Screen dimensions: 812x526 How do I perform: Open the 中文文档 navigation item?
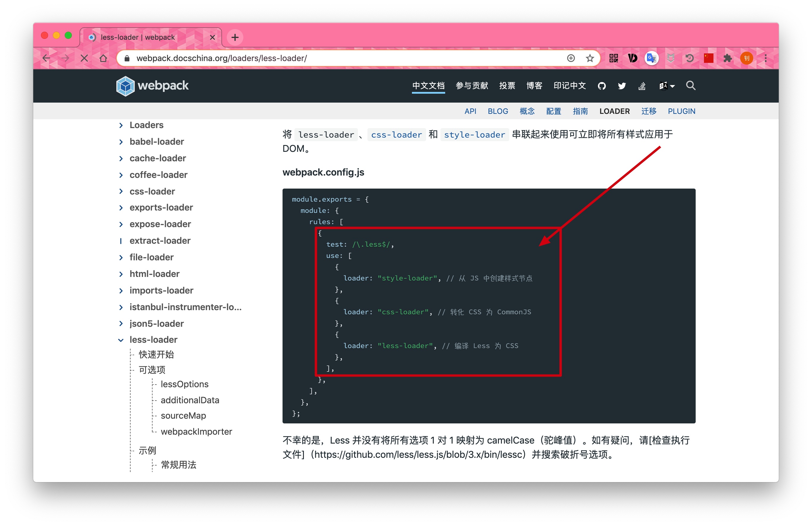[x=429, y=86]
